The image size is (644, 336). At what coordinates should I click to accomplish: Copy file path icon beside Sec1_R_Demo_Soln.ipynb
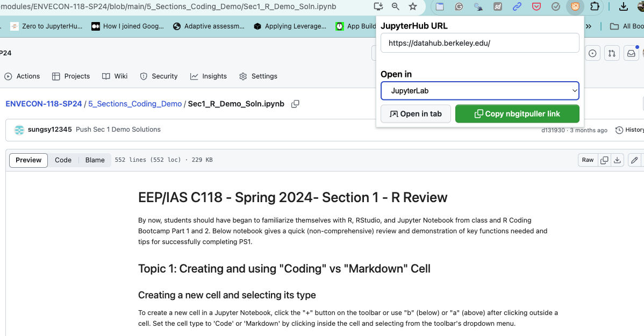[x=295, y=104]
